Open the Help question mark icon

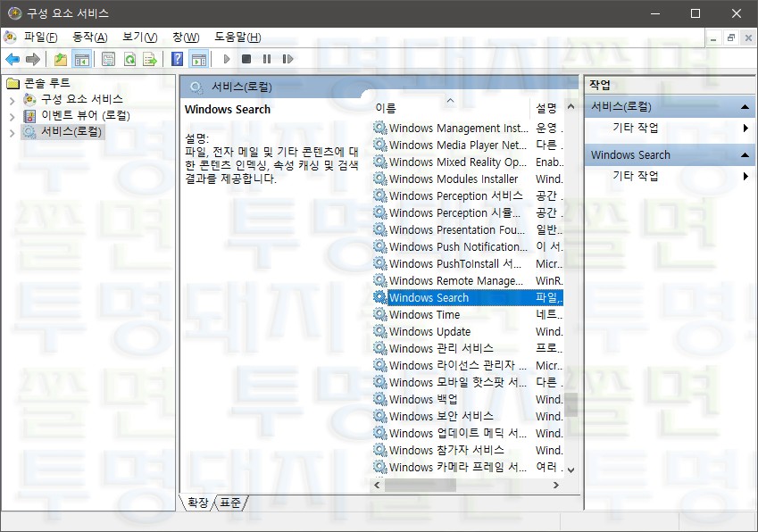pyautogui.click(x=178, y=59)
